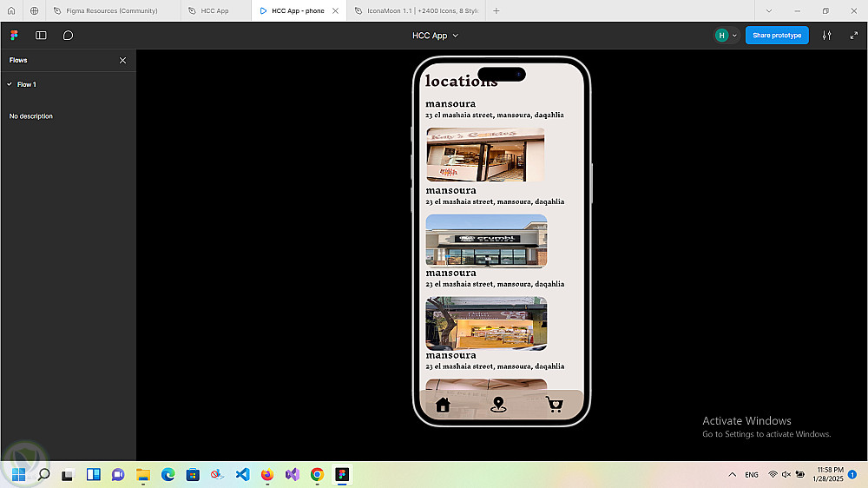The height and width of the screenshot is (488, 868).
Task: Close the HCC App - phone tab
Action: point(335,10)
